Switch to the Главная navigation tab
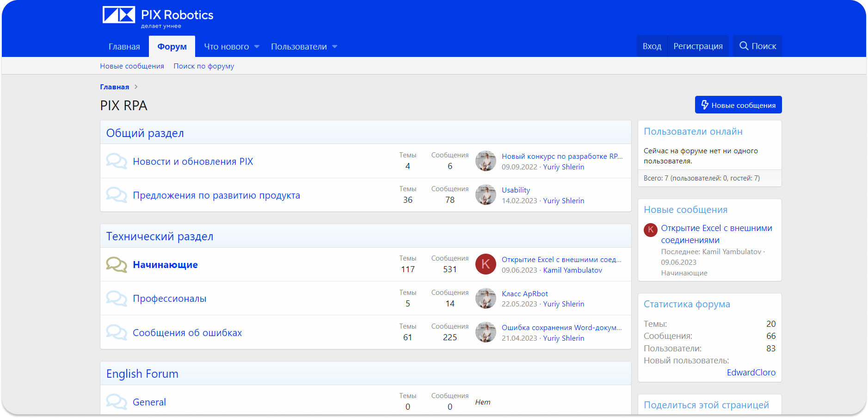This screenshot has width=868, height=418. coord(124,47)
